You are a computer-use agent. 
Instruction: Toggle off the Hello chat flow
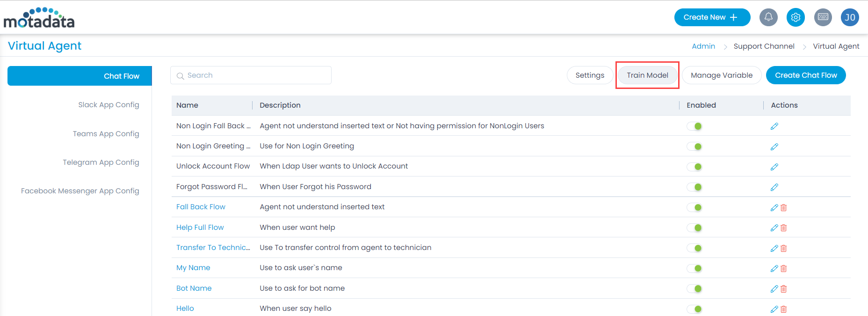coord(694,309)
